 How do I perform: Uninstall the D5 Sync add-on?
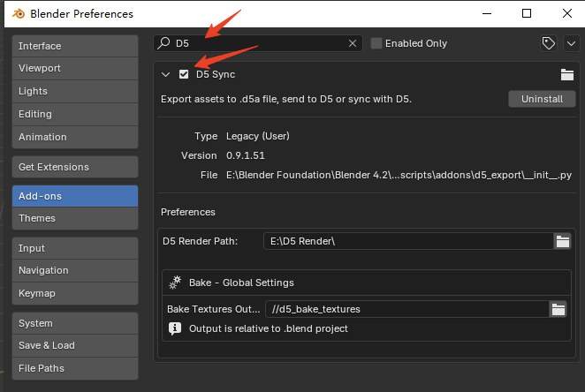coord(542,99)
